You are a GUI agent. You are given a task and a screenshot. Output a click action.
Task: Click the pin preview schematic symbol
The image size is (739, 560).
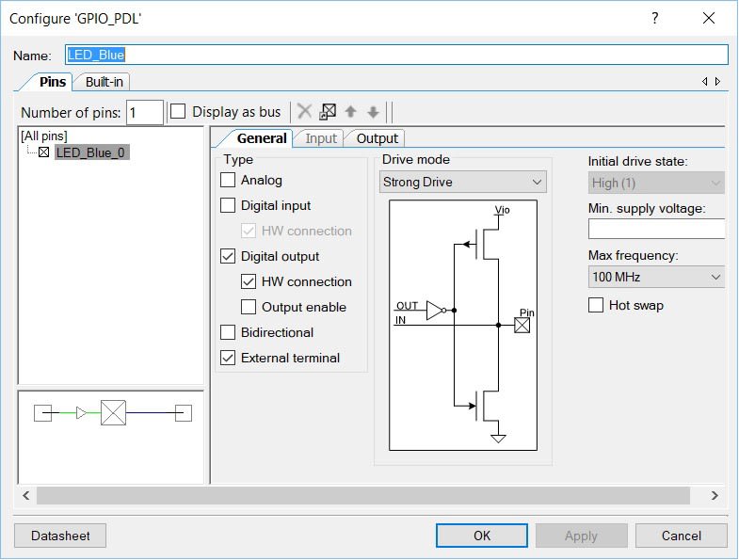click(113, 413)
